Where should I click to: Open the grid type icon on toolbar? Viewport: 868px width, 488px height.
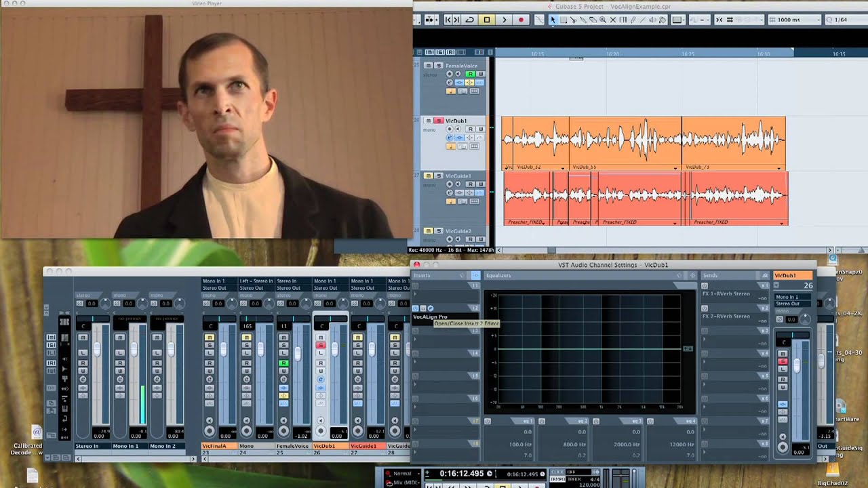coord(730,20)
